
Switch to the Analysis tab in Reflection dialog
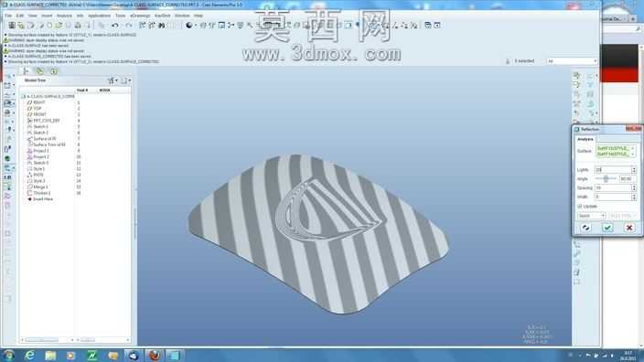(585, 140)
